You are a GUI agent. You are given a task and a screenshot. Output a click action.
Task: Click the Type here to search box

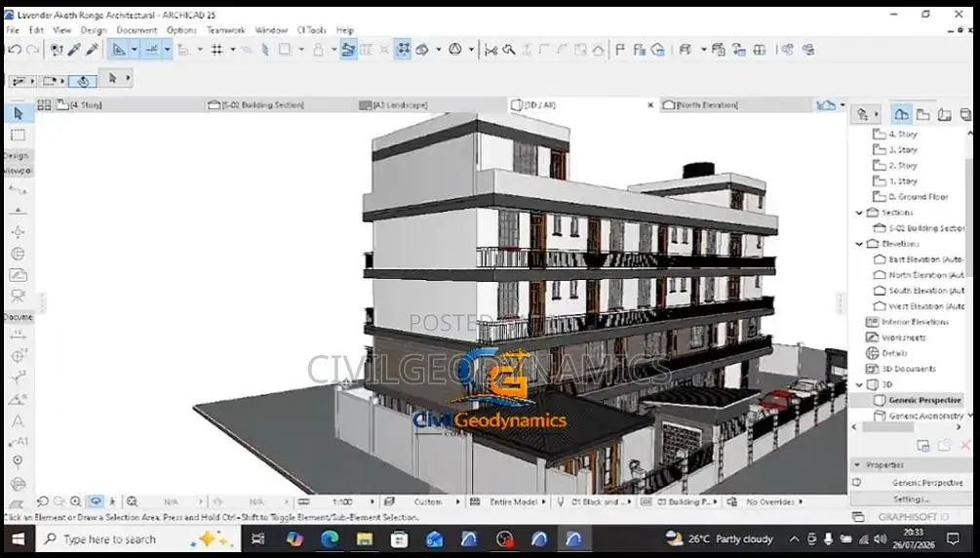138,538
